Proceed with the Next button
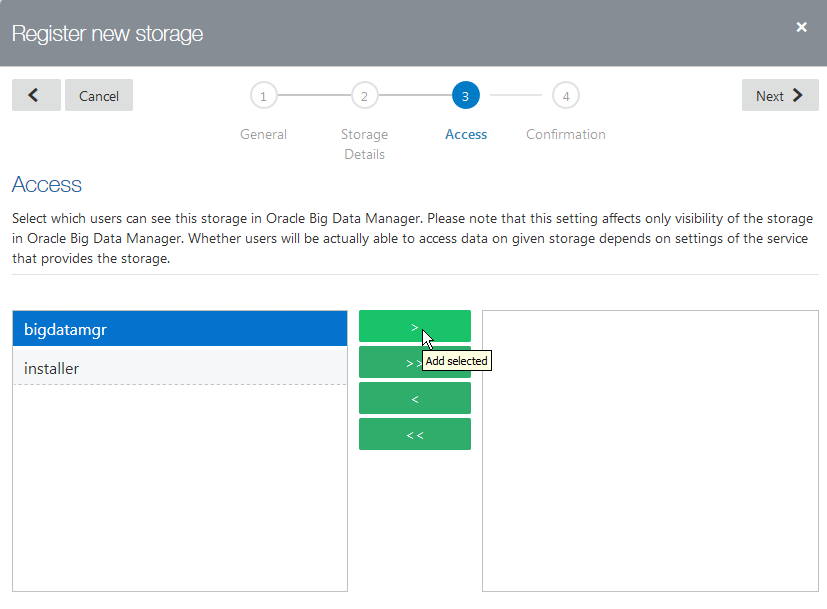Viewport: 827px width, 609px height. pos(780,95)
